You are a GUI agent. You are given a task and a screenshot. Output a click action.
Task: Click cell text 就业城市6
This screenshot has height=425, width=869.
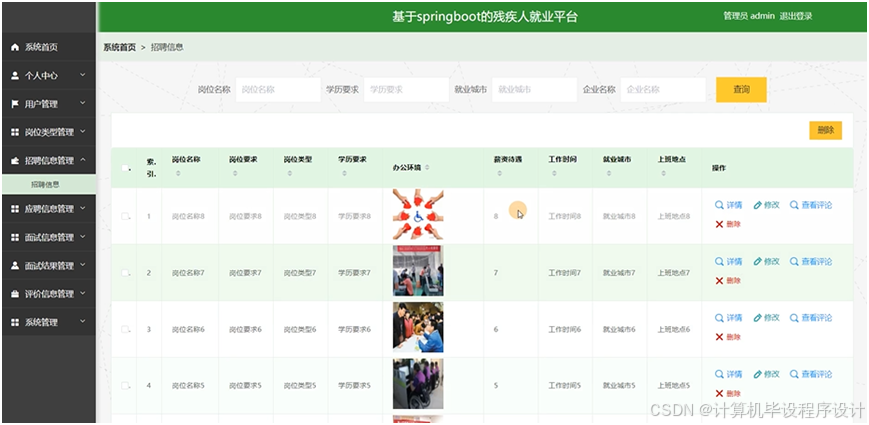point(619,329)
